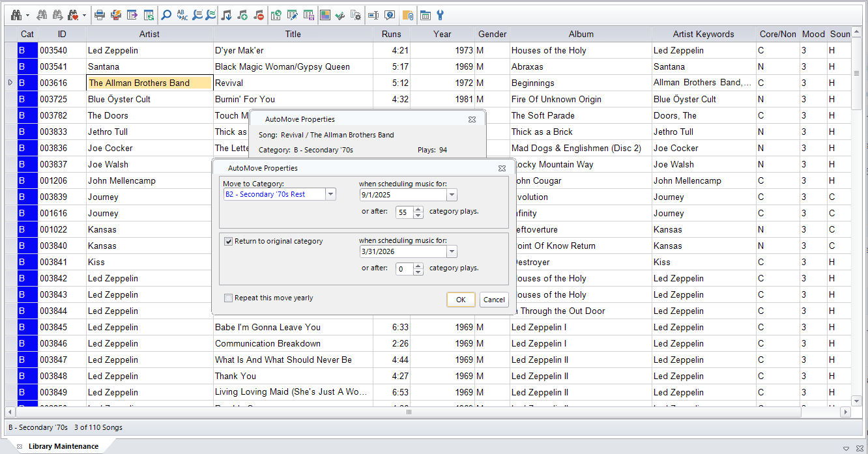Open the arrow beside the binoculars Find icon
The image size is (868, 454).
27,14
